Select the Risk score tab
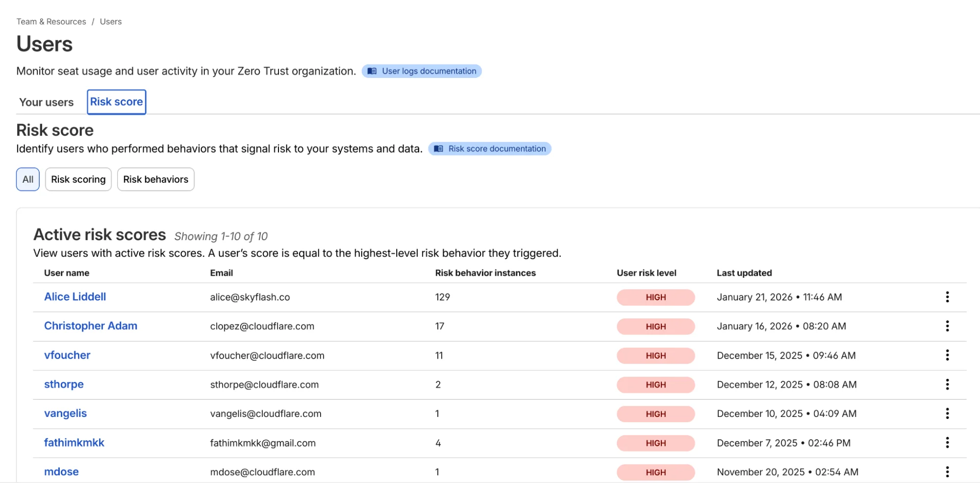 coord(116,101)
